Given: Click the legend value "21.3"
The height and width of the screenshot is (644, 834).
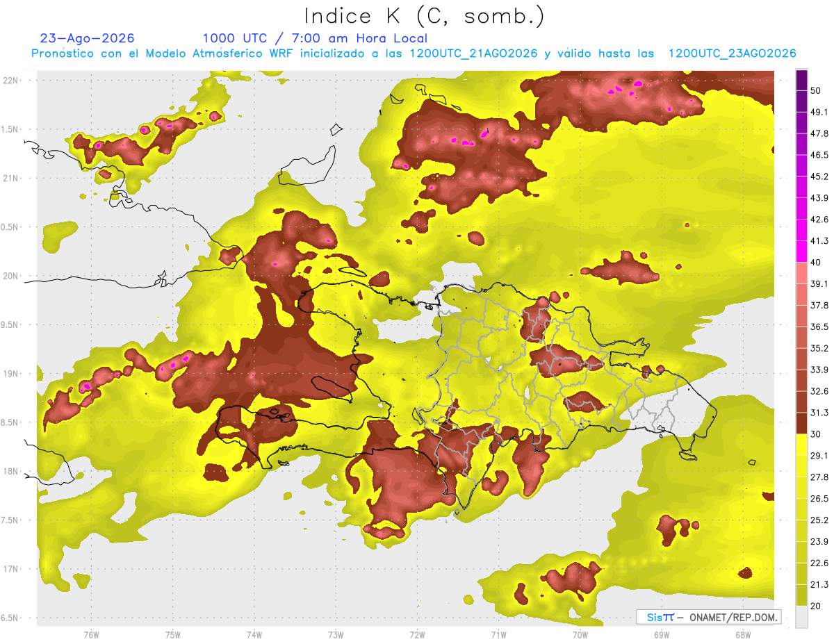Looking at the screenshot, I should coord(819,585).
